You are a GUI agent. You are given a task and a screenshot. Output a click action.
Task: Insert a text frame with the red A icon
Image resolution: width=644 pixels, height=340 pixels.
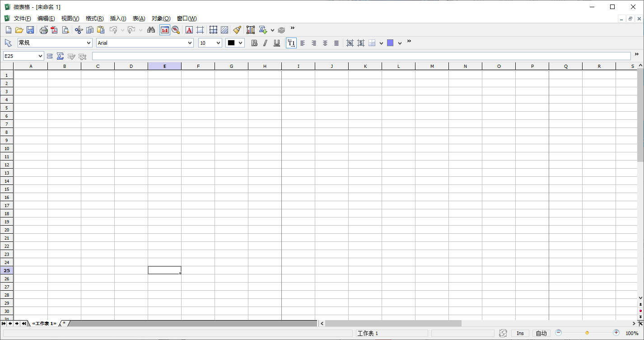(x=189, y=30)
